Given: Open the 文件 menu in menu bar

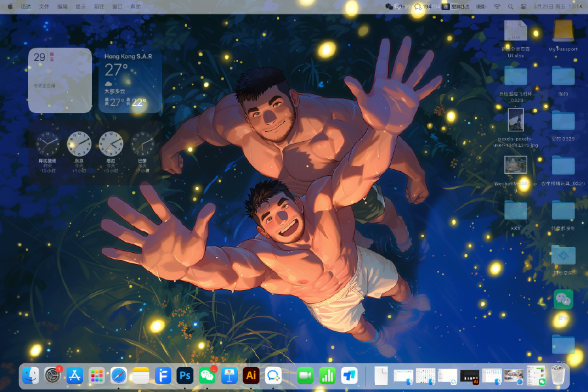Looking at the screenshot, I should [x=44, y=6].
